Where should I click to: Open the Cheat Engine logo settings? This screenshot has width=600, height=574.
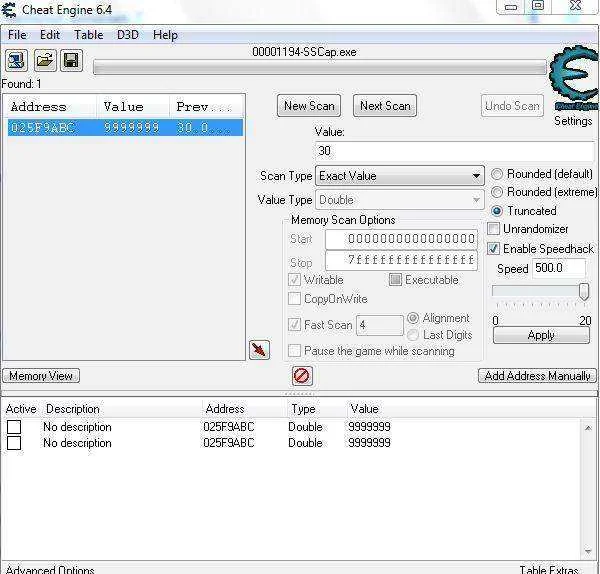point(574,80)
